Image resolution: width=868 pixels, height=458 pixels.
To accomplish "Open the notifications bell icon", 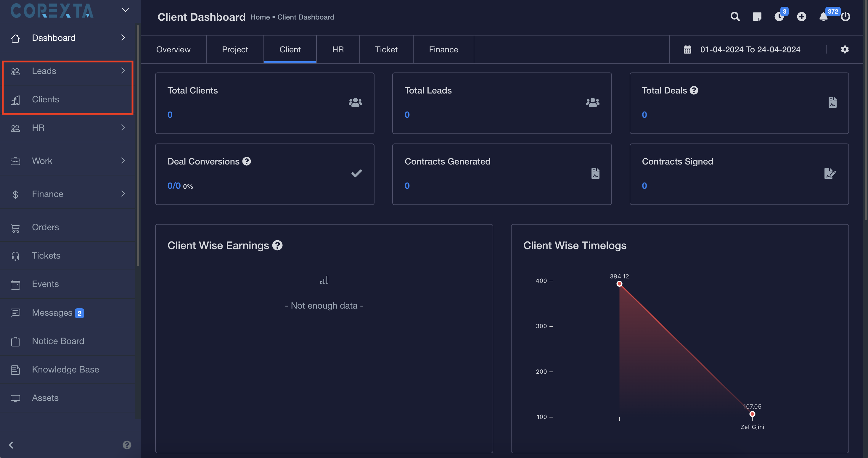I will click(x=823, y=17).
